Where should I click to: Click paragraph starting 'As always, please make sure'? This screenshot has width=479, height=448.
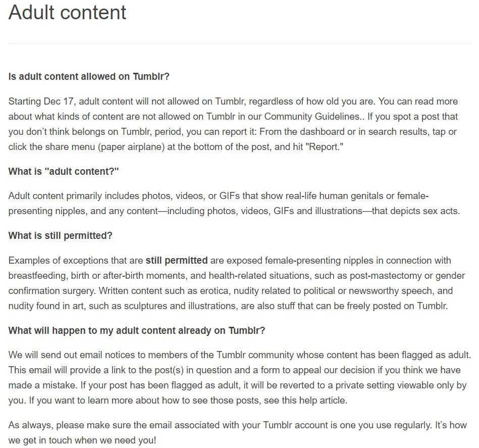(238, 433)
